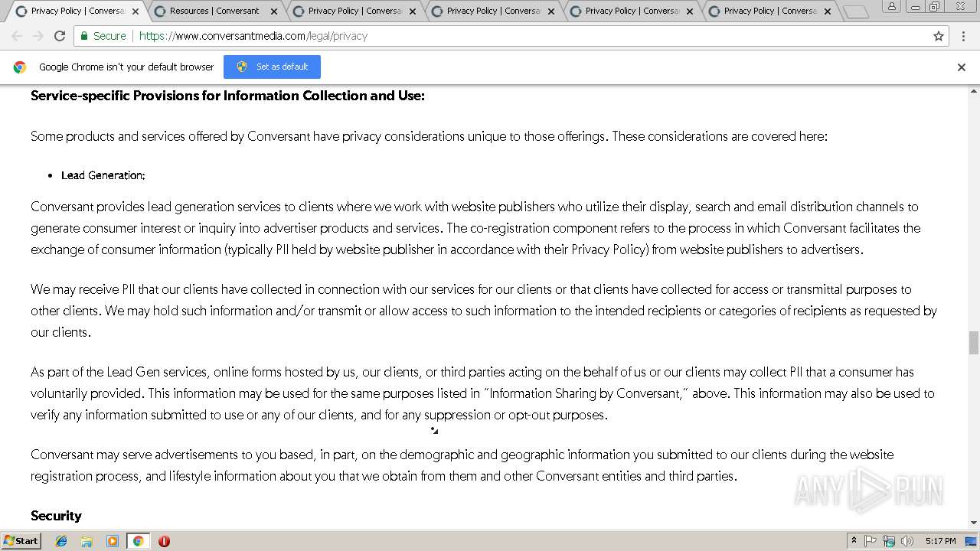The height and width of the screenshot is (551, 980).
Task: Click the paragraph starting "We may receive PII"
Action: (484, 311)
